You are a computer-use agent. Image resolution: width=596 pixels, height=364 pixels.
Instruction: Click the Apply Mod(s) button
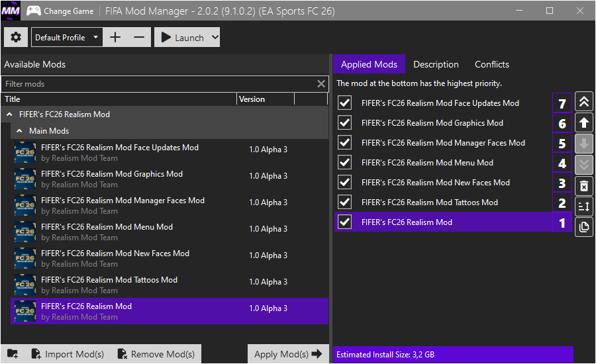(288, 354)
